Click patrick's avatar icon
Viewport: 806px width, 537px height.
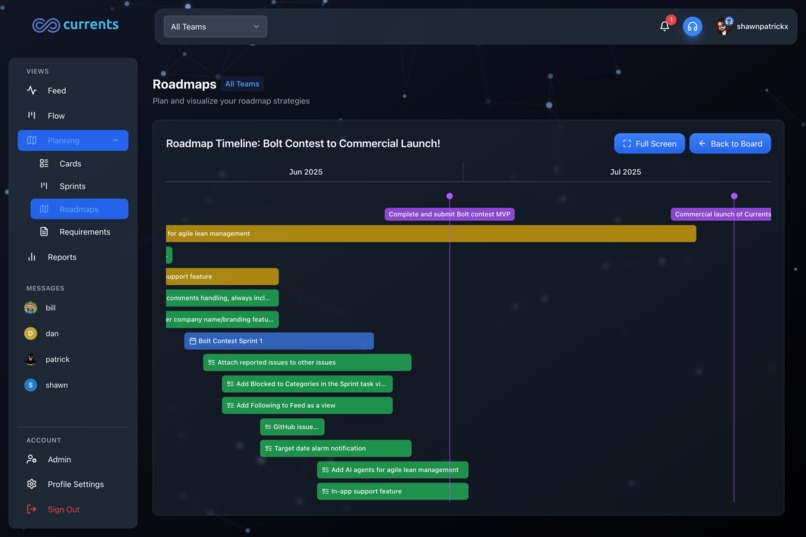point(31,359)
